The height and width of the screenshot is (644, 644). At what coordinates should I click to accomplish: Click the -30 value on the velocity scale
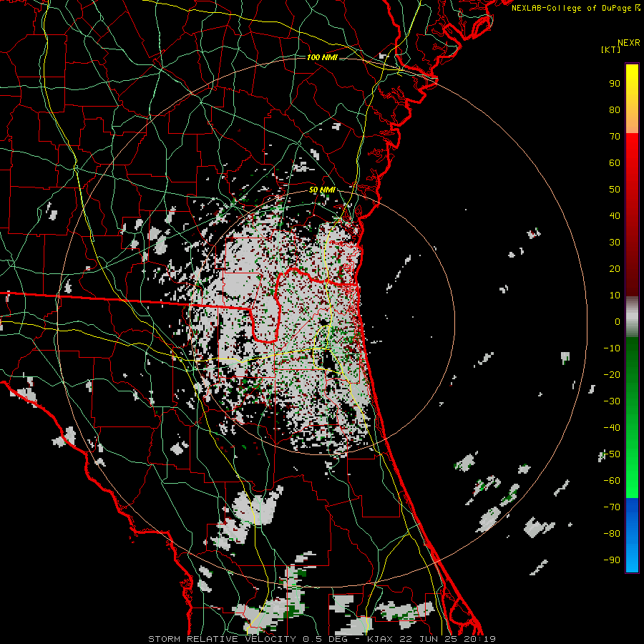tap(612, 401)
